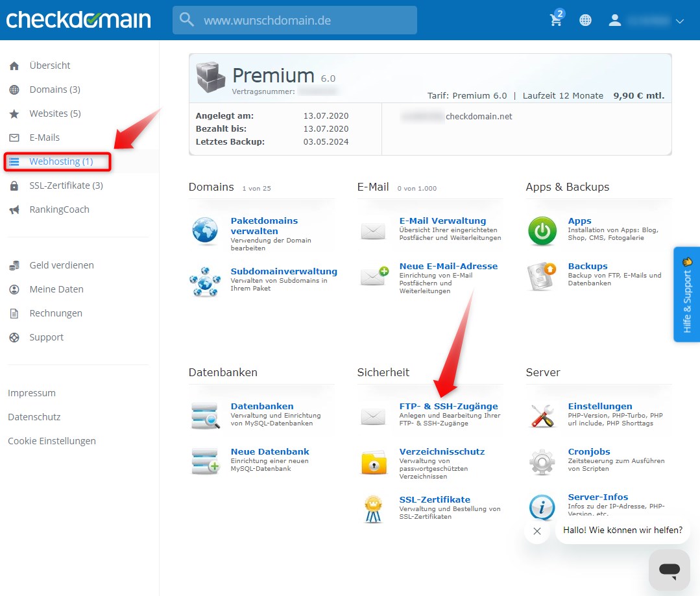Click the 'Hallo! Wie können wir helfen?' bubble

623,530
